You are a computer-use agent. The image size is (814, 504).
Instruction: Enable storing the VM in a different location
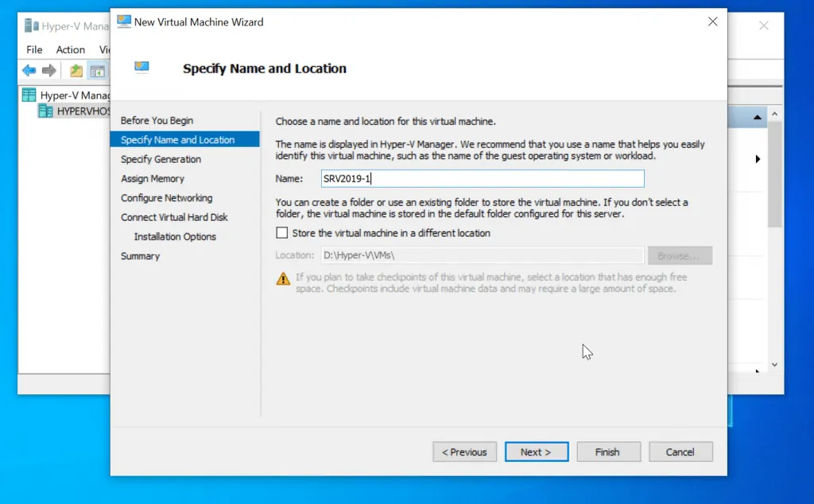tap(282, 233)
